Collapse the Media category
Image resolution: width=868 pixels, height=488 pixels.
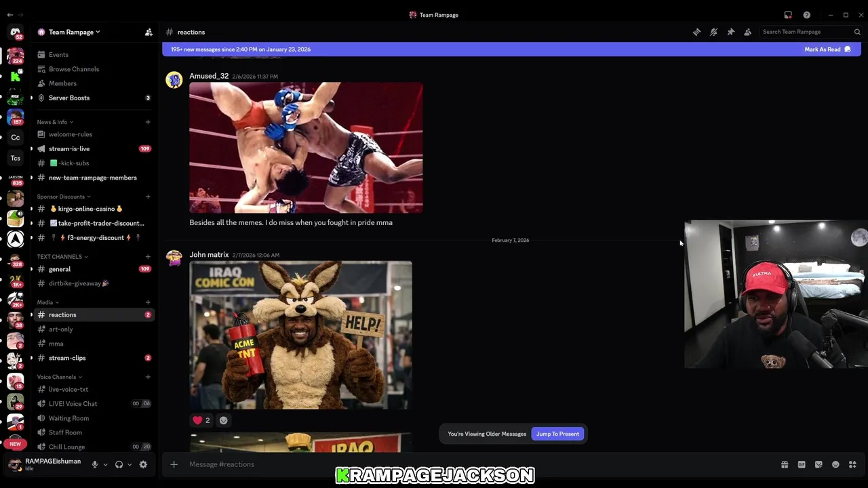coord(47,302)
